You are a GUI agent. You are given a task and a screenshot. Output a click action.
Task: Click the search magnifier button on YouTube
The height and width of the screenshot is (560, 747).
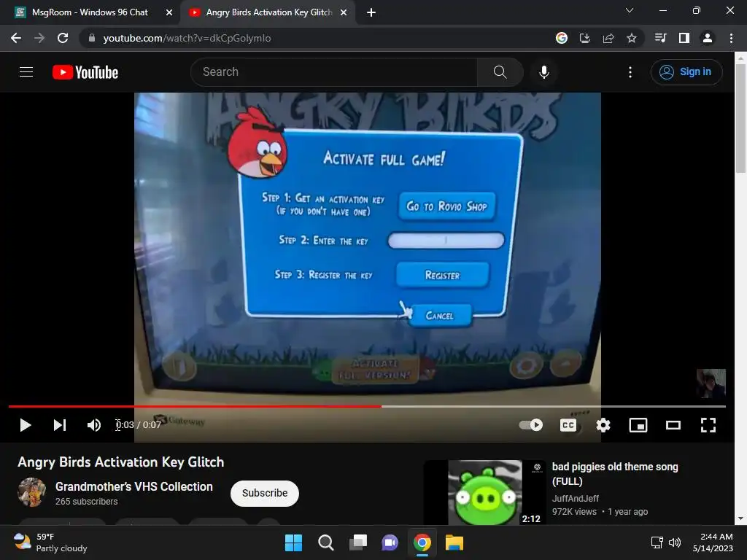pos(500,72)
